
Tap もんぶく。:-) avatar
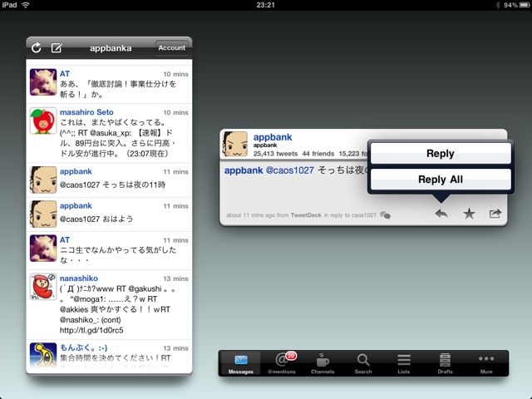coord(43,355)
